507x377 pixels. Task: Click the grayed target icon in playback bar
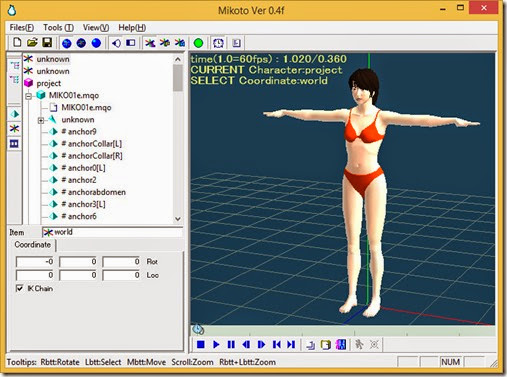(x=374, y=344)
